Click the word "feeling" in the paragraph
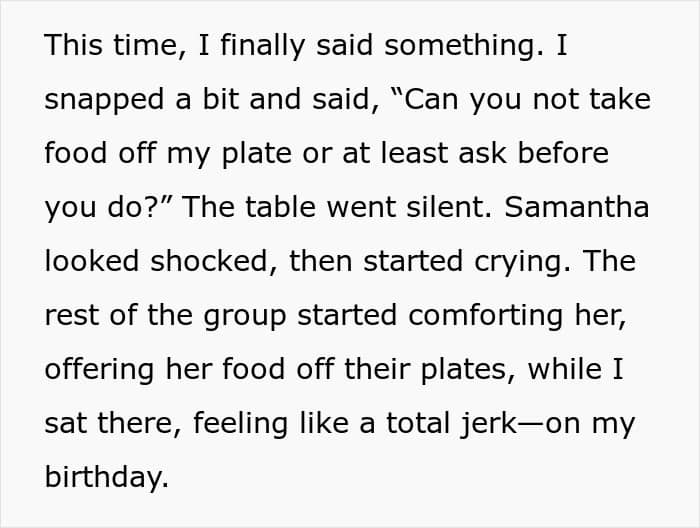Image resolution: width=700 pixels, height=528 pixels. pos(241,425)
